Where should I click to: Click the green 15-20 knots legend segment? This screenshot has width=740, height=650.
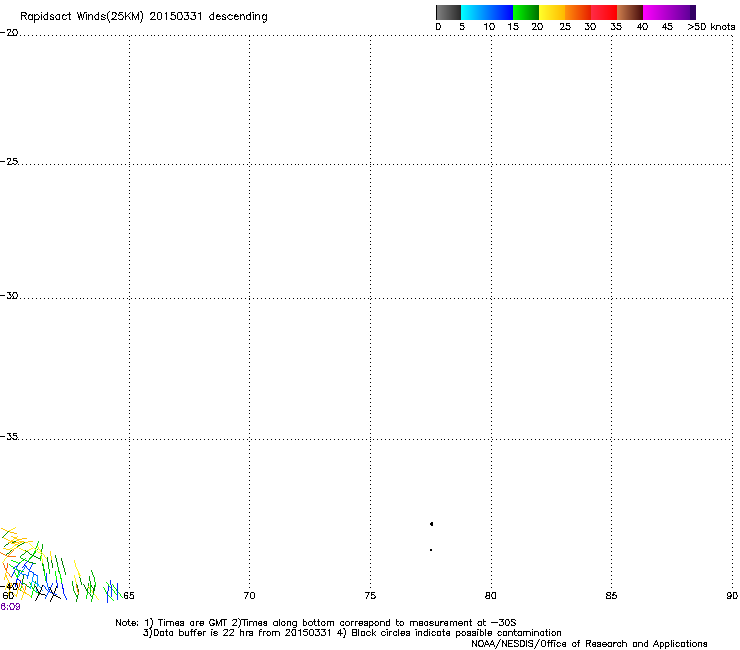526,12
